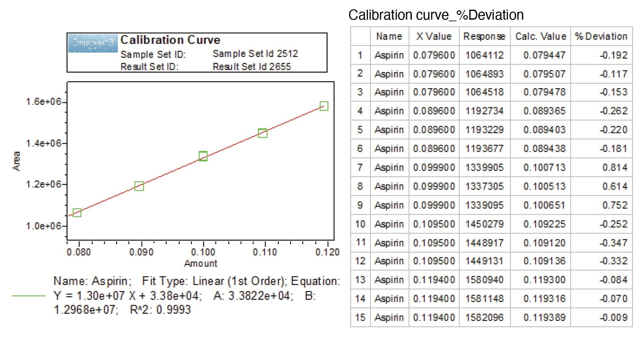Select response value 1339095

484,205
